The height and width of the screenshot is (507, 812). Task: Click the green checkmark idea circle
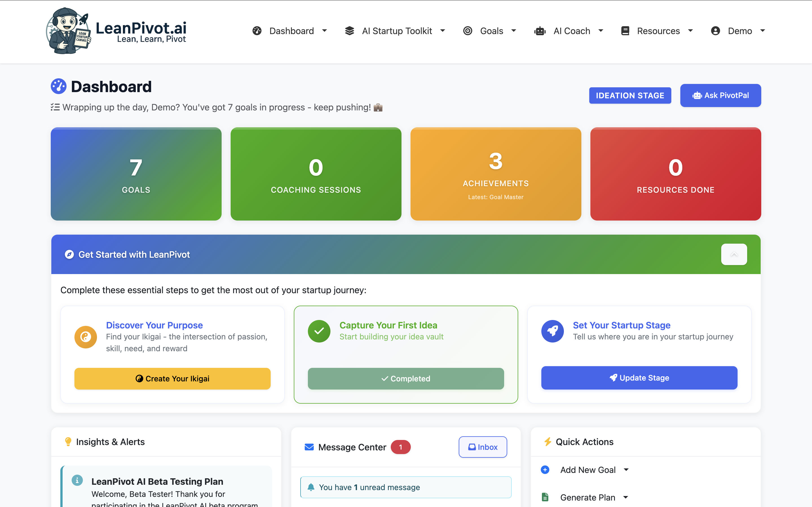pyautogui.click(x=319, y=331)
